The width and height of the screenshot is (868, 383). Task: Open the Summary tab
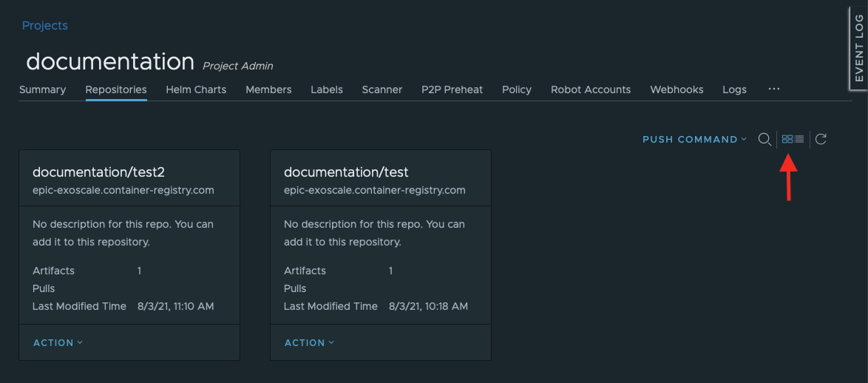pyautogui.click(x=43, y=89)
